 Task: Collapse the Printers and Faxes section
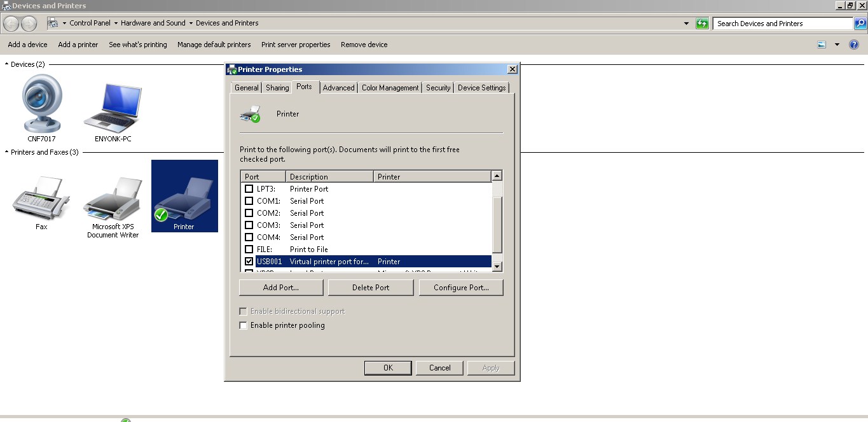pos(6,152)
